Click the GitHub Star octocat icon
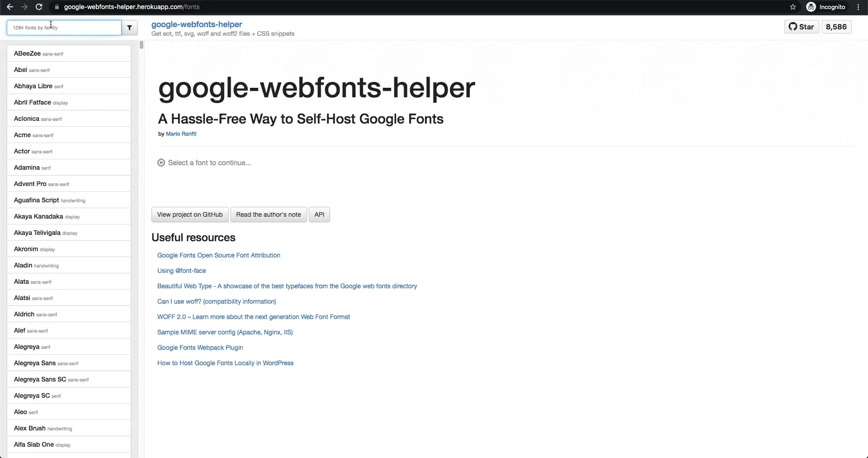 pos(793,27)
